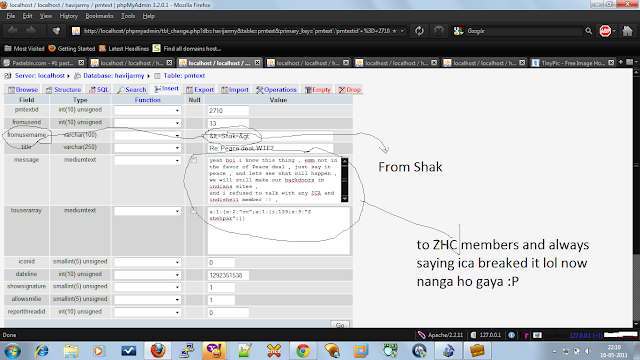Open the Function dropdown for showsignature
The image size is (640, 360).
tap(148, 287)
